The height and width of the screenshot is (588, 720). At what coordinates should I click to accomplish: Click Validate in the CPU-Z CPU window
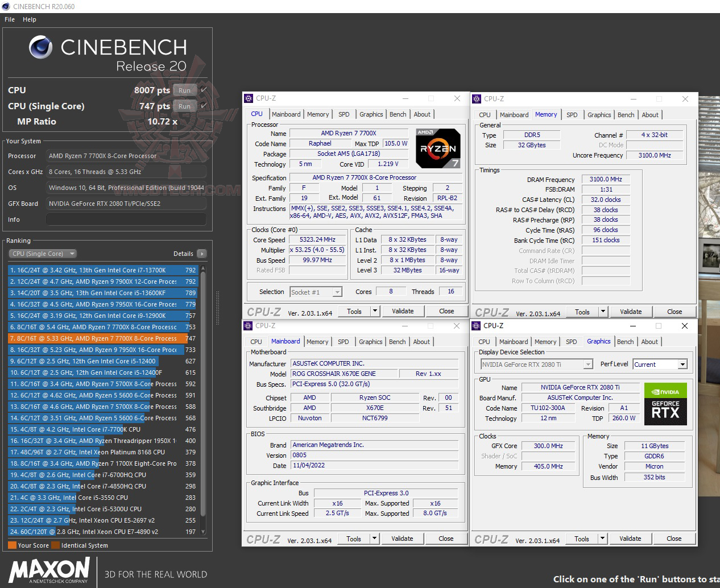click(403, 311)
